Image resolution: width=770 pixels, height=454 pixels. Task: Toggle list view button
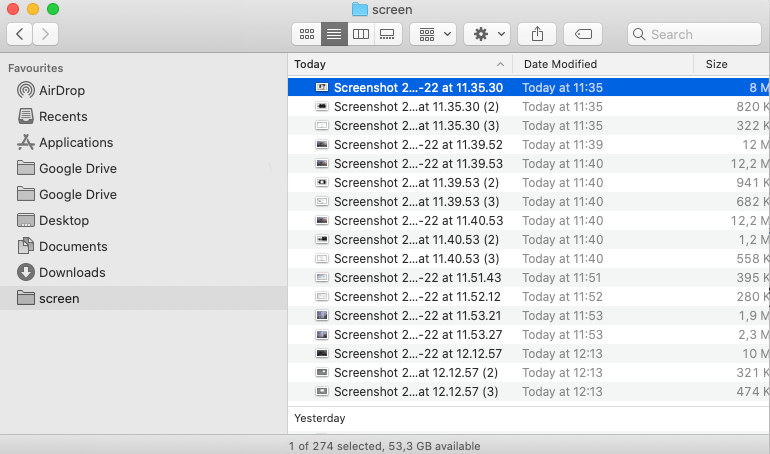coord(333,34)
